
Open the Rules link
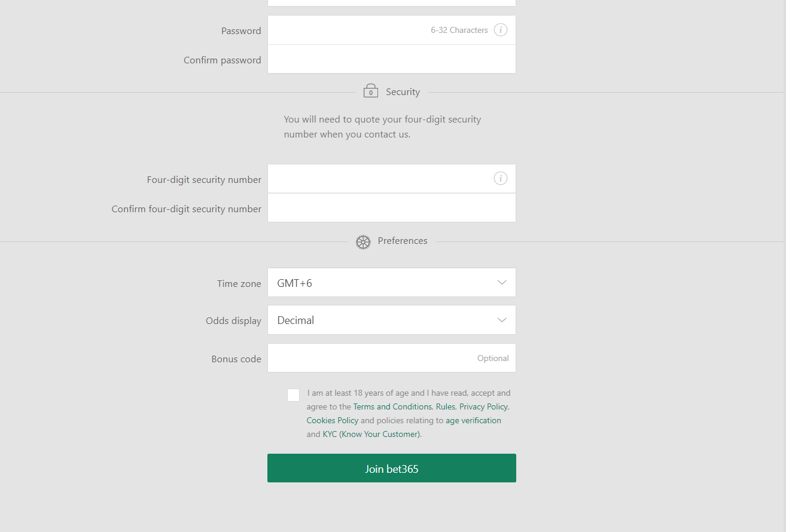pyautogui.click(x=445, y=406)
